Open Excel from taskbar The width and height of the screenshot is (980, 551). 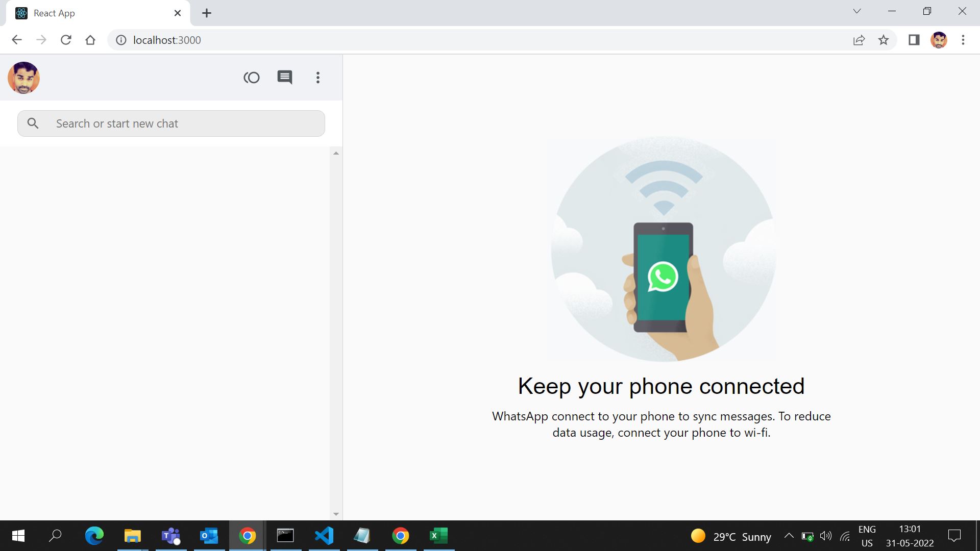[439, 536]
